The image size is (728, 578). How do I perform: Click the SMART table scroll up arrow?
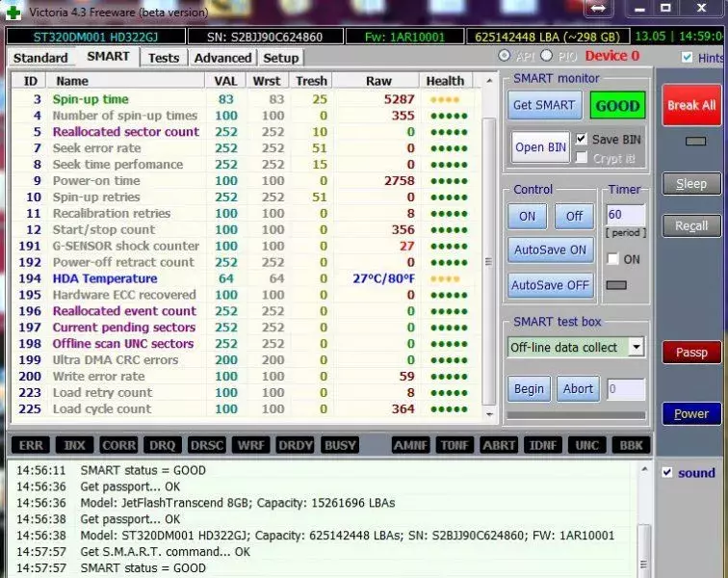[489, 81]
